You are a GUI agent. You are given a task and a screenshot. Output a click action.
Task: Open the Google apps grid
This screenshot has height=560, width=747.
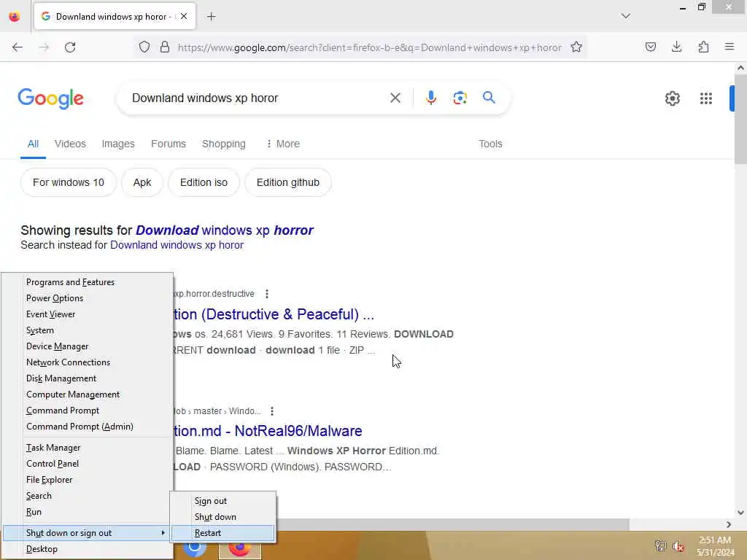[x=705, y=98]
